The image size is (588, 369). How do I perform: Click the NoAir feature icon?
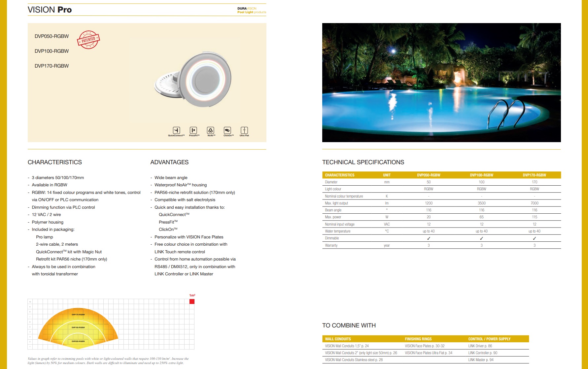tap(211, 130)
